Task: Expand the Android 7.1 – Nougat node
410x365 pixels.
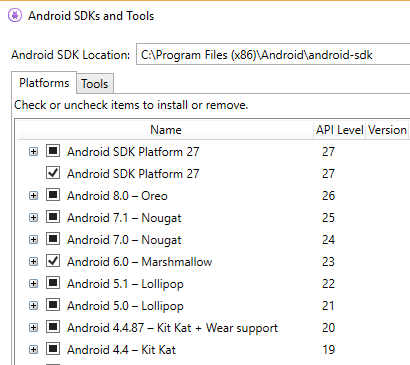Action: coord(33,218)
